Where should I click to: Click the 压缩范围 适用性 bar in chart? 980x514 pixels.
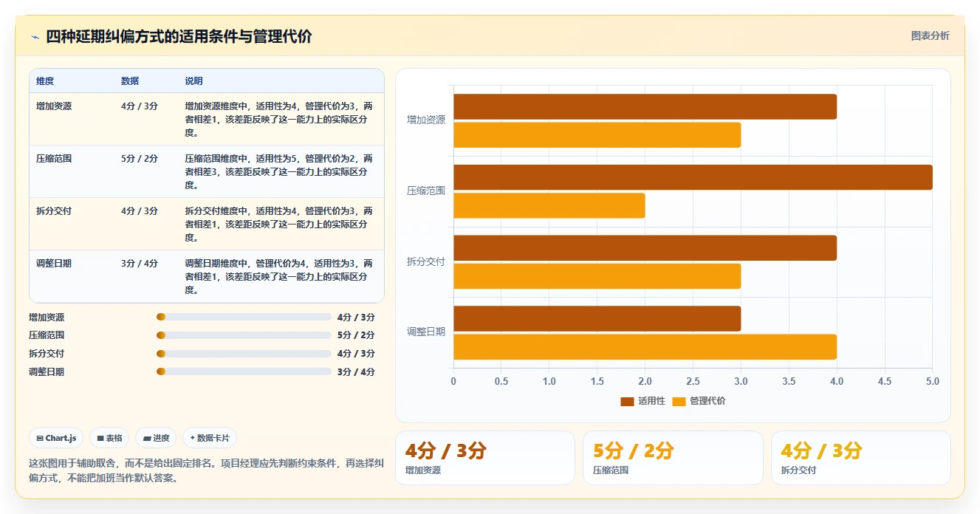click(693, 177)
